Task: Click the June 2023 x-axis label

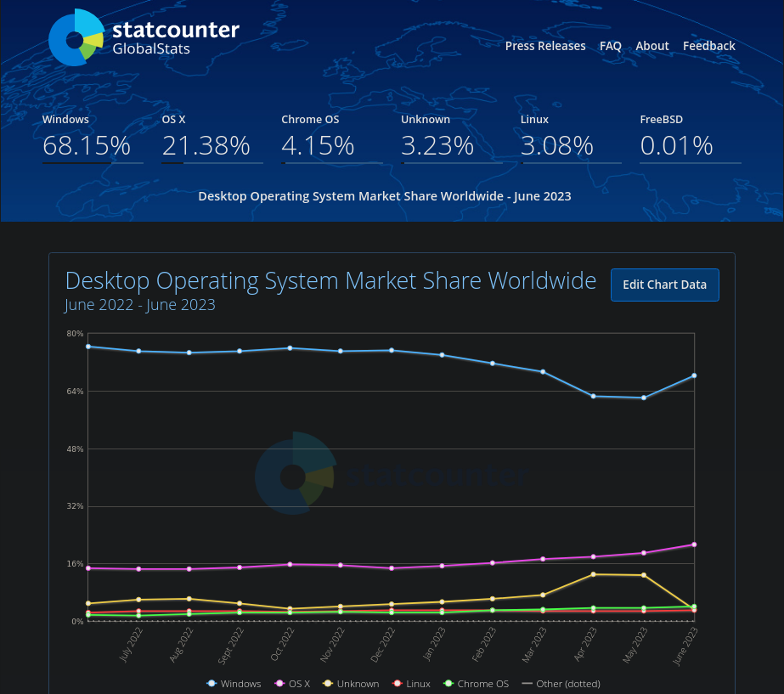Action: click(x=685, y=646)
